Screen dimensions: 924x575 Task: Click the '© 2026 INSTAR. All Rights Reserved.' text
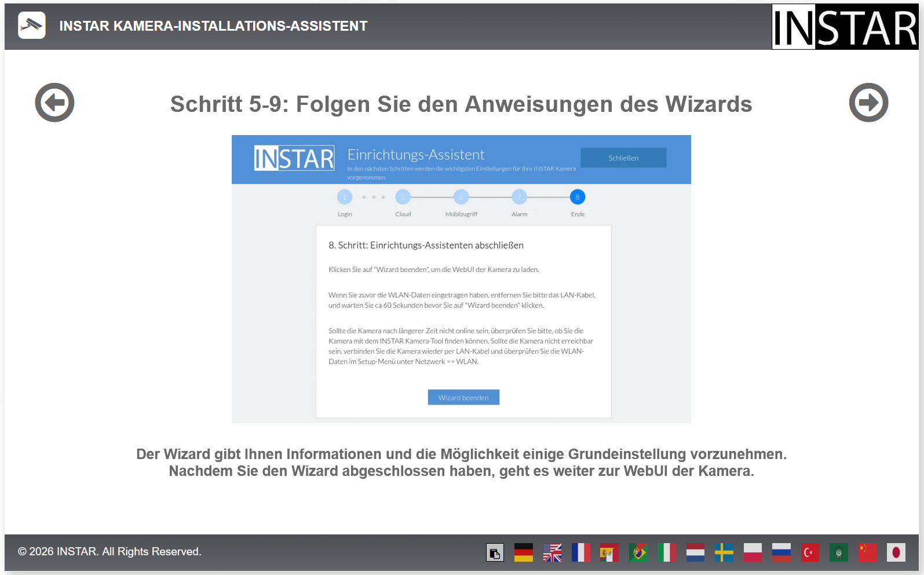coord(109,552)
